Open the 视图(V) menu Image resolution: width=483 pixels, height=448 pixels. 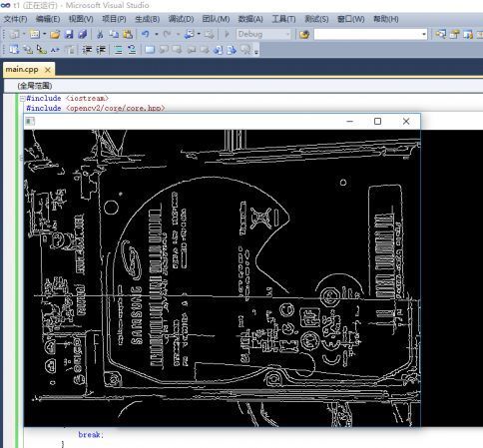pyautogui.click(x=81, y=19)
